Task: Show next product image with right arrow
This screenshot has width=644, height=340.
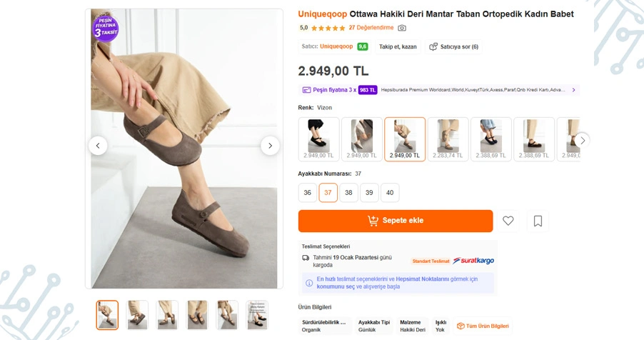Action: [x=269, y=146]
